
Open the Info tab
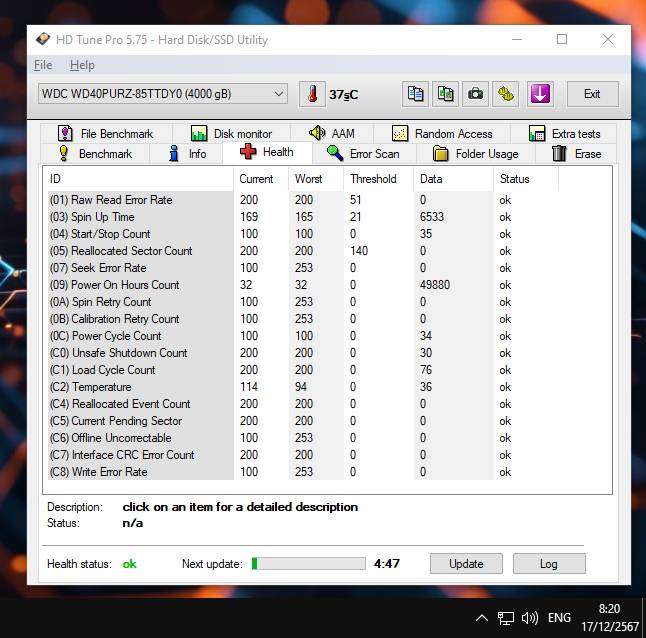coord(186,154)
